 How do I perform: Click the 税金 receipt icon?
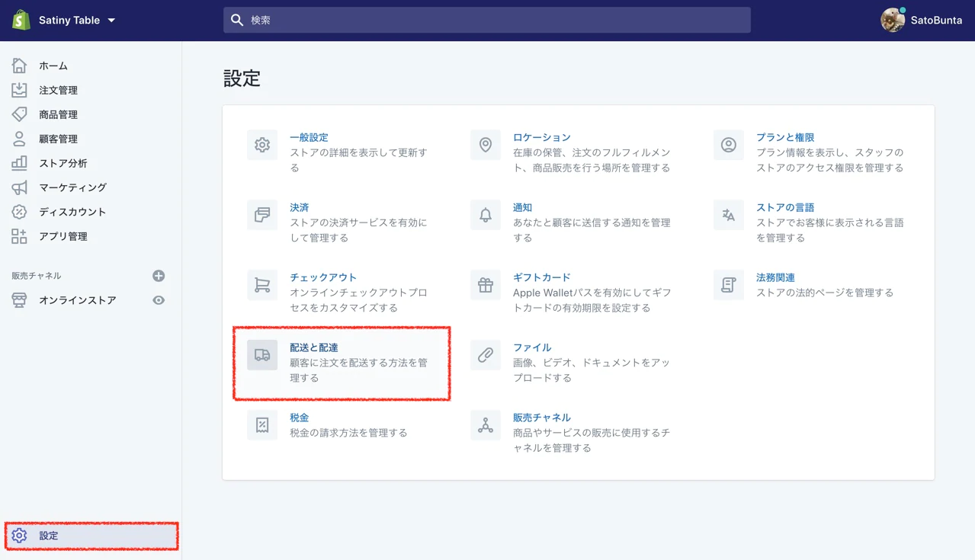tap(262, 425)
